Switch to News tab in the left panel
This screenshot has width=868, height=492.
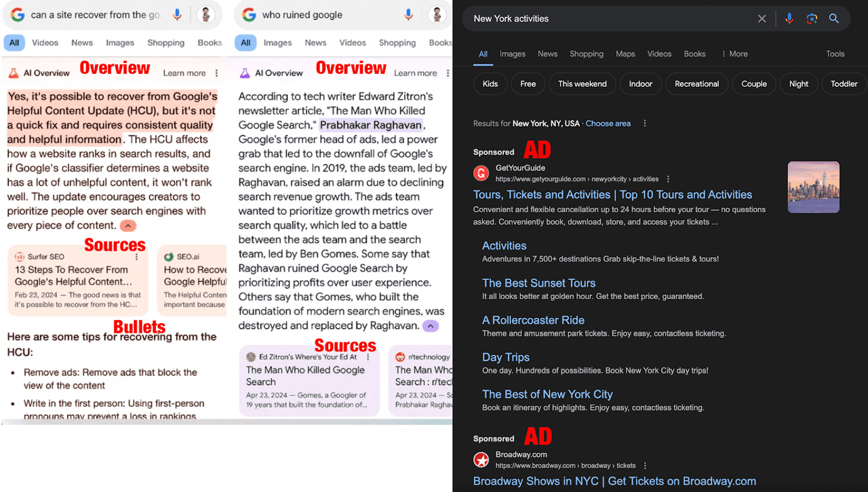click(x=82, y=43)
